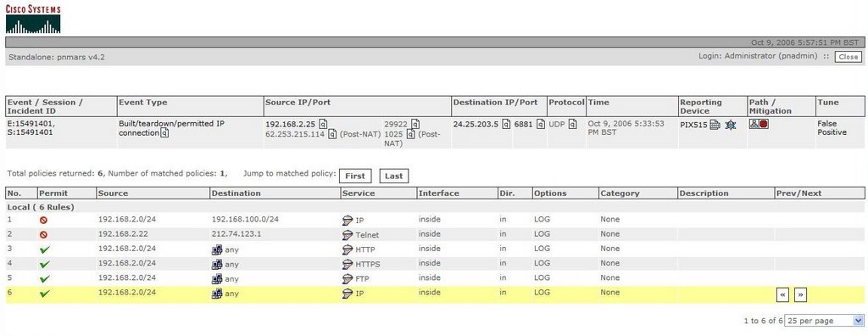
Task: Click the red mitigation icon
Action: (x=764, y=124)
